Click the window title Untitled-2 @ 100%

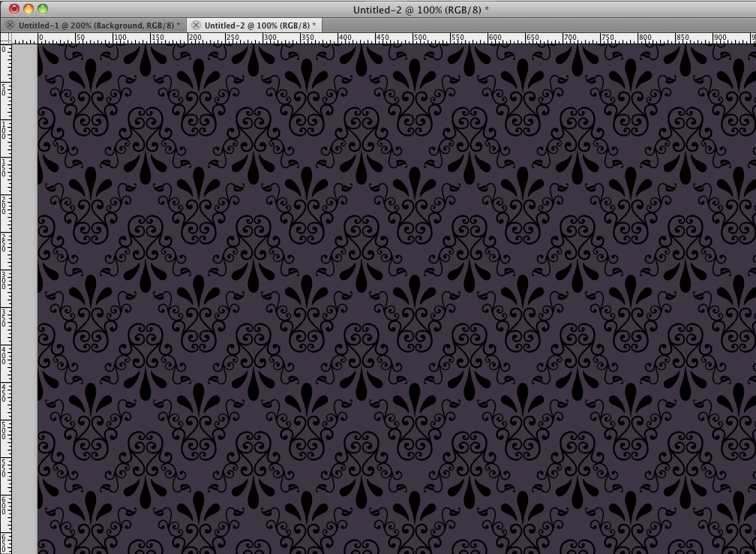421,10
